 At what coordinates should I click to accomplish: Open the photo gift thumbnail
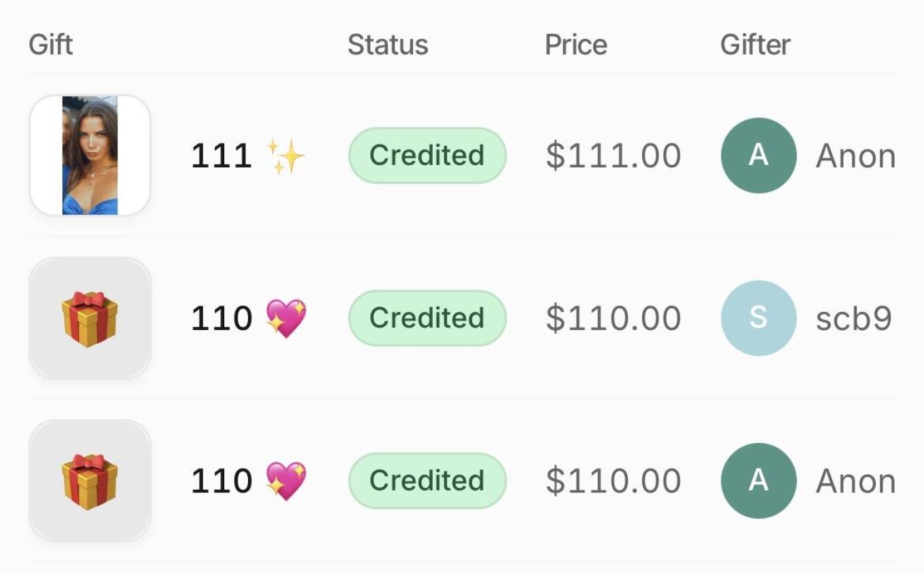coord(90,156)
